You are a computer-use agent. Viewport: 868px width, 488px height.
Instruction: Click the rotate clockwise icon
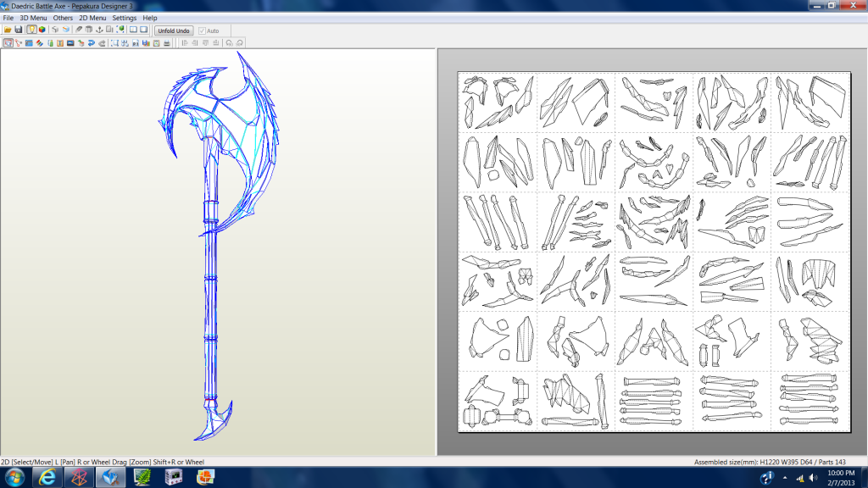(x=240, y=43)
